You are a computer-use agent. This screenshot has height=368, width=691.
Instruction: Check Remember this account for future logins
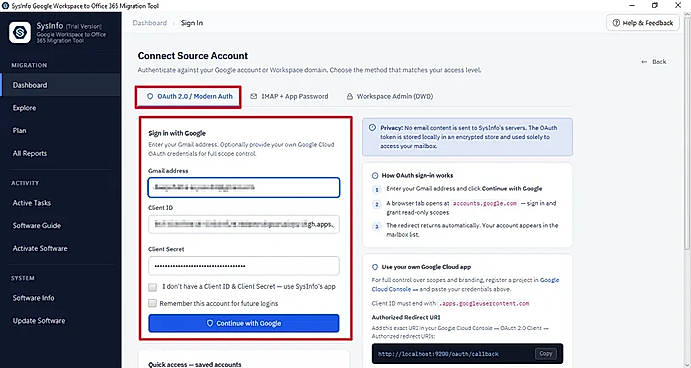click(152, 303)
